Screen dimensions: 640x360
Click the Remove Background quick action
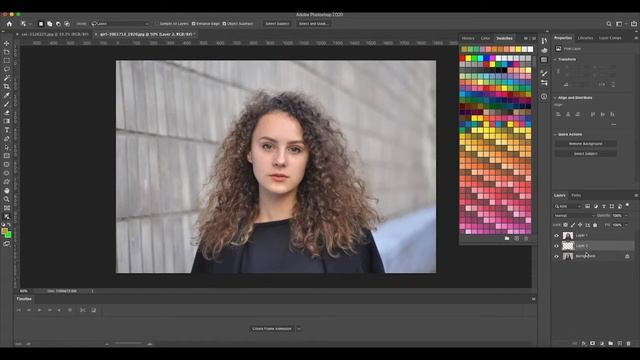pos(586,144)
